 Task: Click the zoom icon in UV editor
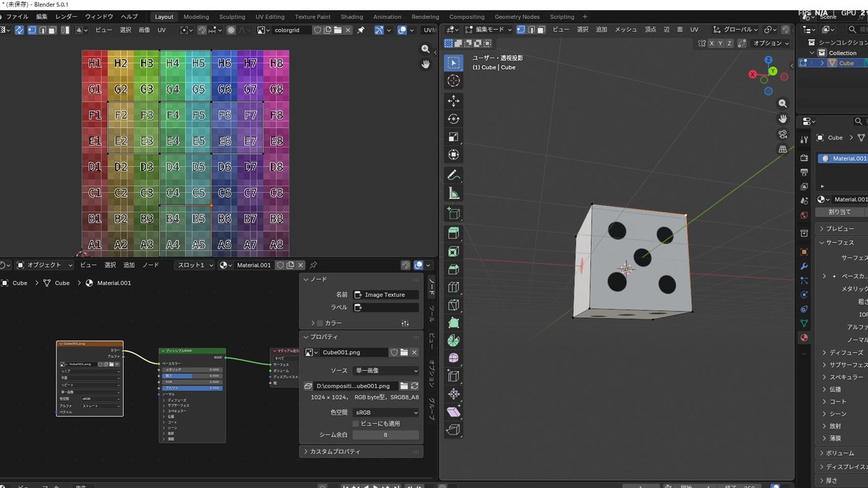coord(425,48)
